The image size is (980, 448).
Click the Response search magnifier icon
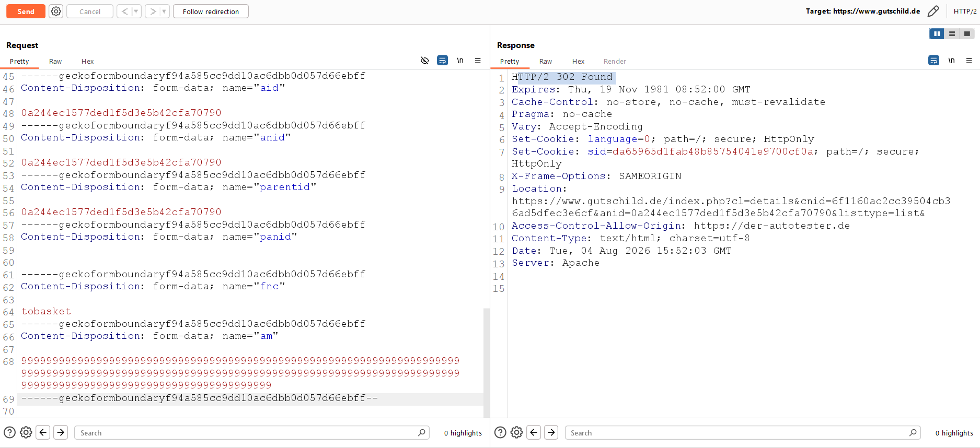[913, 432]
